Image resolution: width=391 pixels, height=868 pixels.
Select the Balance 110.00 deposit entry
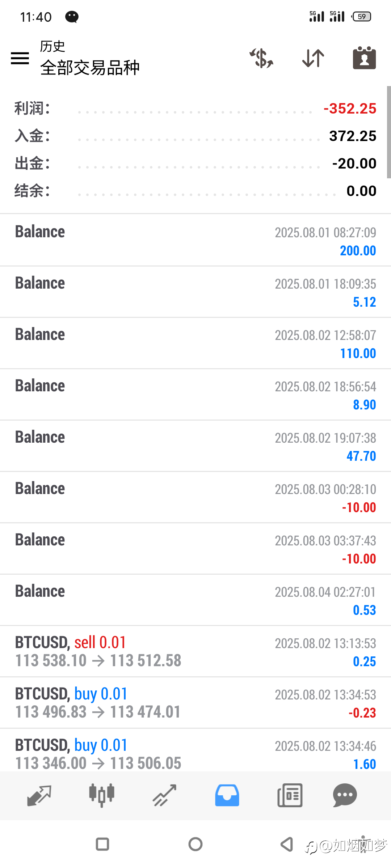pos(195,343)
